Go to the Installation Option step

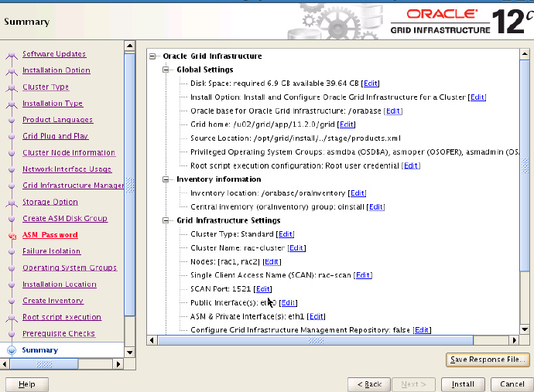[x=56, y=70]
